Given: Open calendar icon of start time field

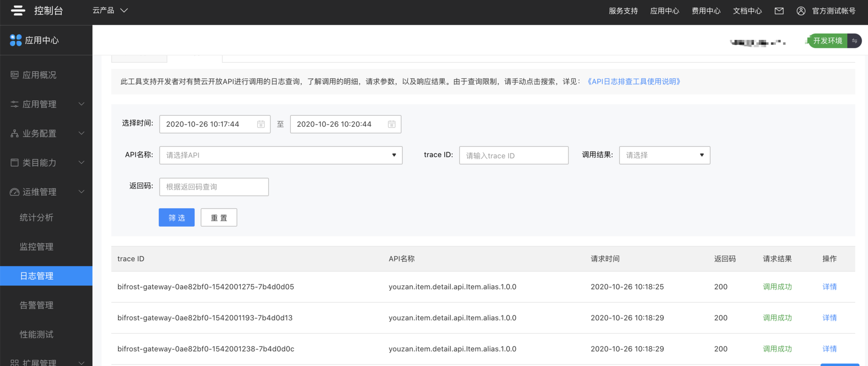Looking at the screenshot, I should [261, 124].
